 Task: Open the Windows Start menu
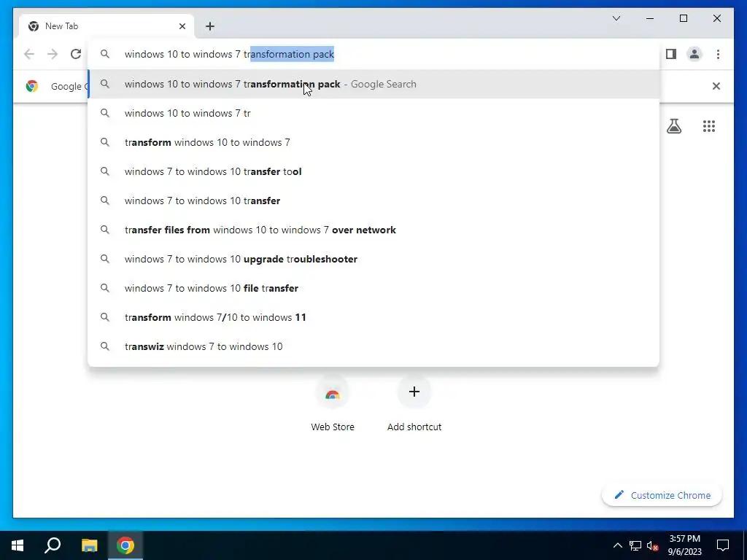[x=18, y=545]
